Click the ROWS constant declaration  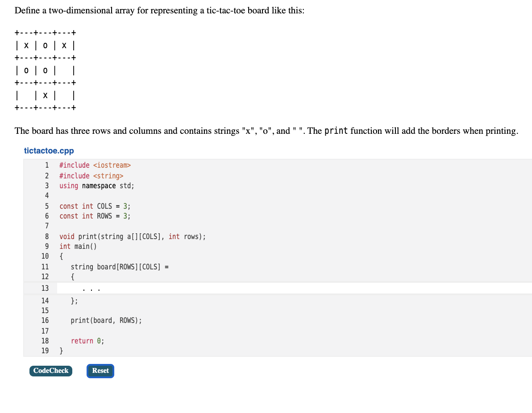pyautogui.click(x=95, y=216)
